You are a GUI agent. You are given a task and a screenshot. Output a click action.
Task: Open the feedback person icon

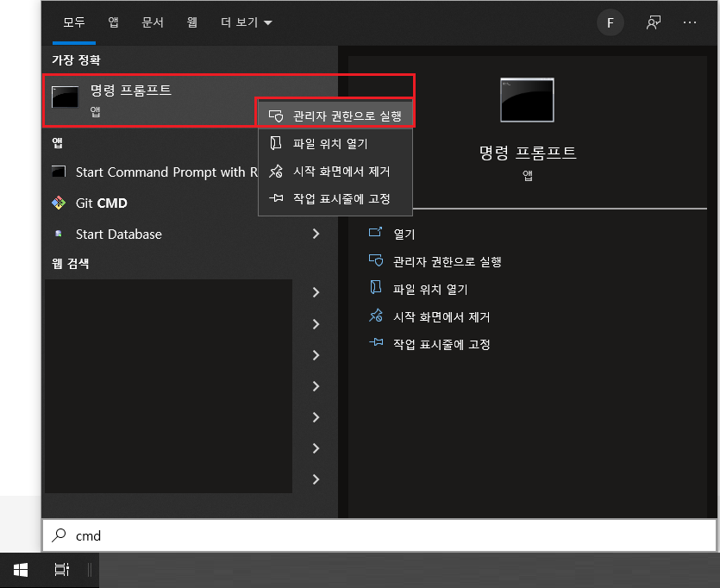[654, 22]
